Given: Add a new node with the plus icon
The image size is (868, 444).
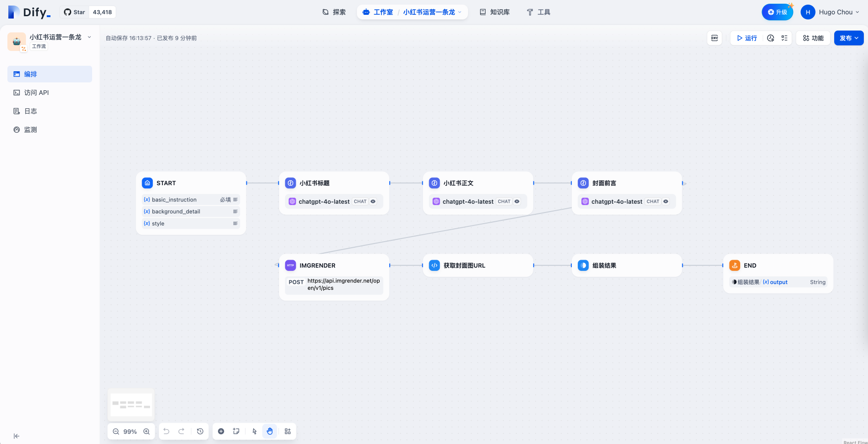Looking at the screenshot, I should pyautogui.click(x=221, y=431).
